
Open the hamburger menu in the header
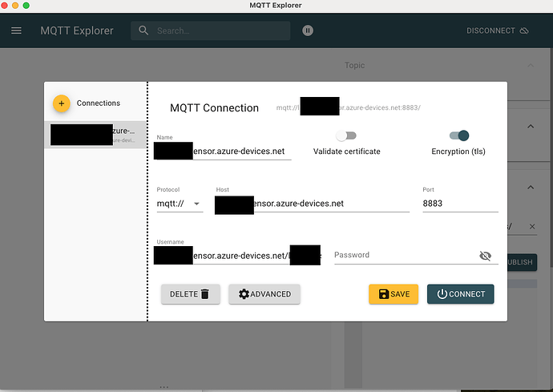coord(16,31)
